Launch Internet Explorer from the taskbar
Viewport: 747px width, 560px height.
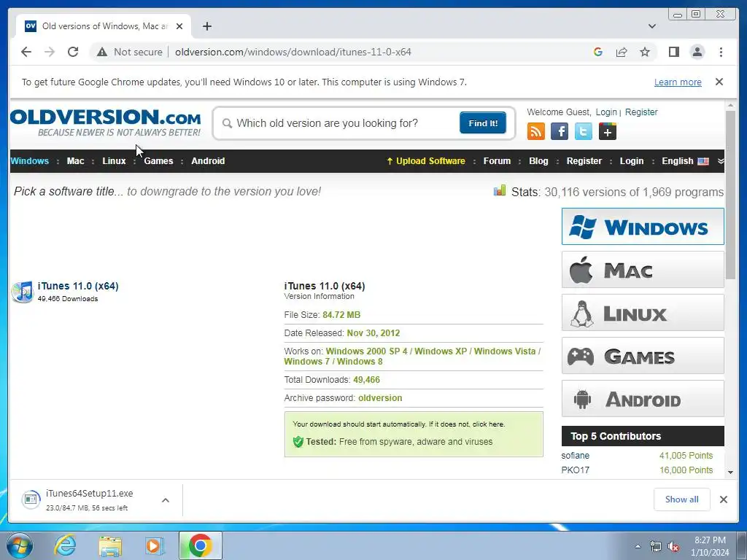click(x=65, y=545)
